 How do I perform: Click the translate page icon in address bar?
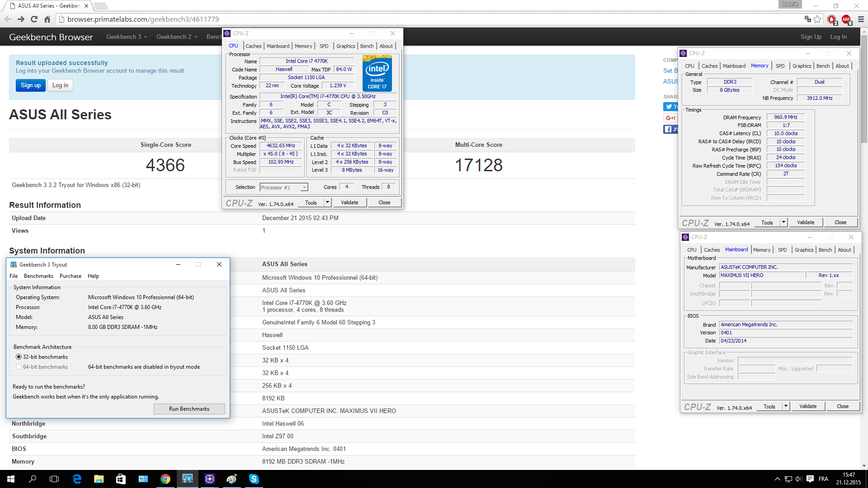pyautogui.click(x=807, y=19)
